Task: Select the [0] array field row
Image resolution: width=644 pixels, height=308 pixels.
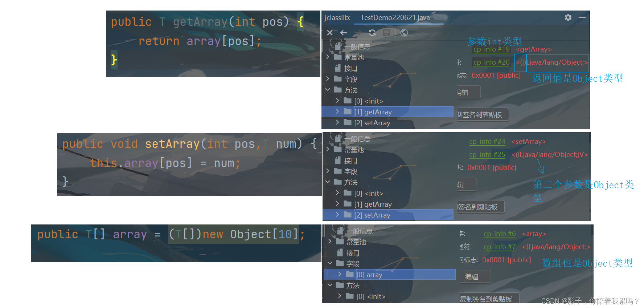Action: tap(389, 275)
